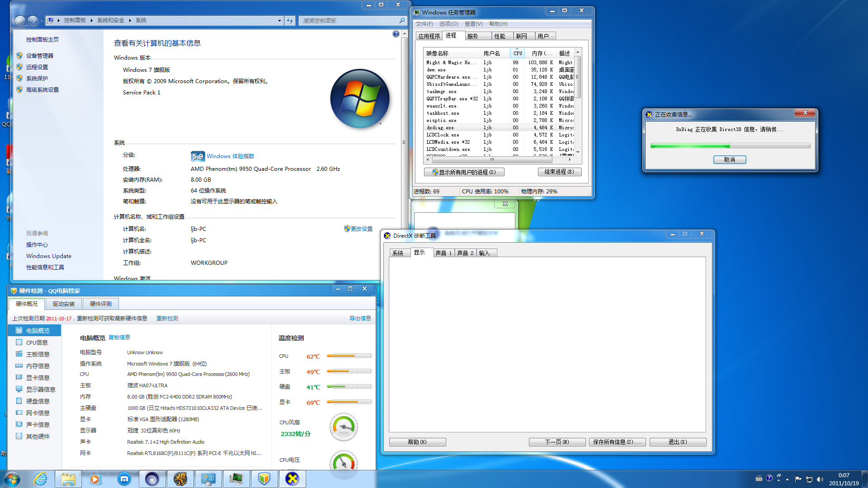Click the Maxthon browser taskbar icon
Screen dimensions: 868x488
pos(124,479)
